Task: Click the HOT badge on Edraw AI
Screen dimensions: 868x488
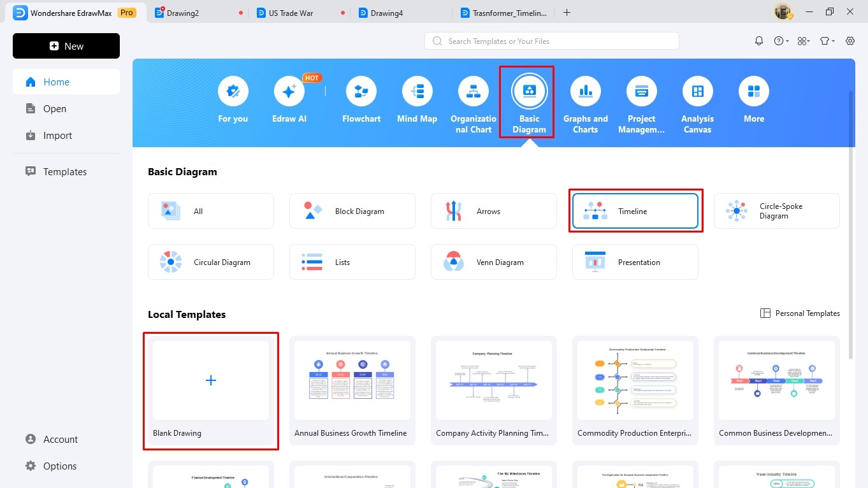Action: click(x=312, y=78)
